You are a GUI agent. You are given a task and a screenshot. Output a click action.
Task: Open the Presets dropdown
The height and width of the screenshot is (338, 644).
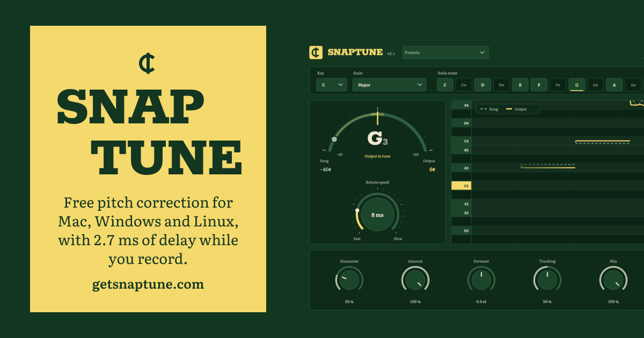[445, 52]
